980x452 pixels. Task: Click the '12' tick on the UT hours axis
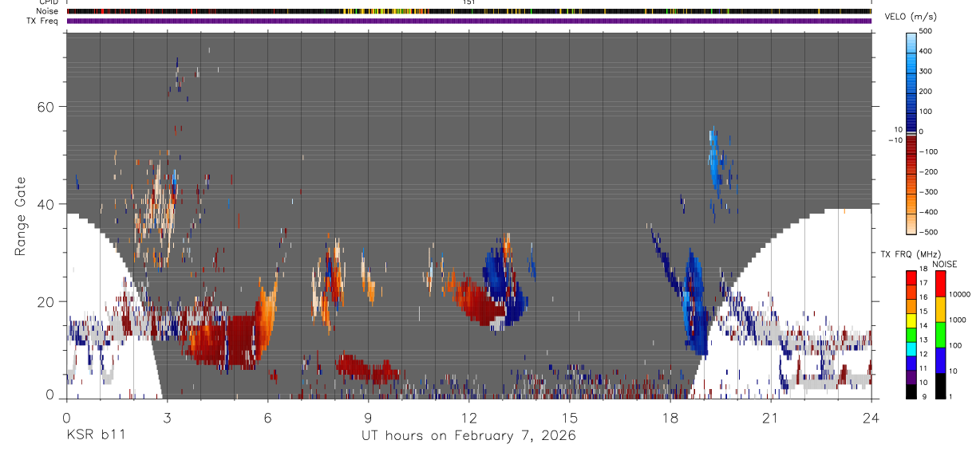pyautogui.click(x=469, y=418)
